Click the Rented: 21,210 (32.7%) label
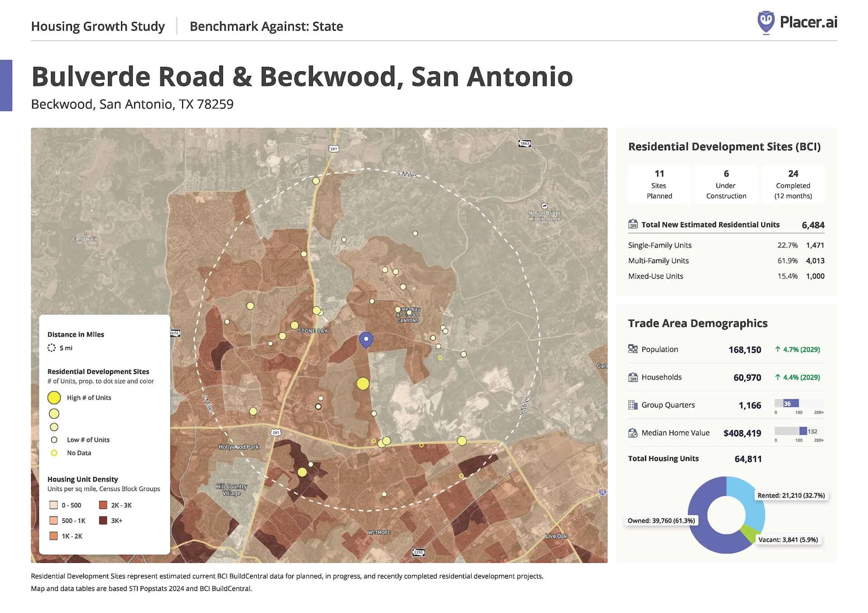This screenshot has width=868, height=613. coord(791,495)
